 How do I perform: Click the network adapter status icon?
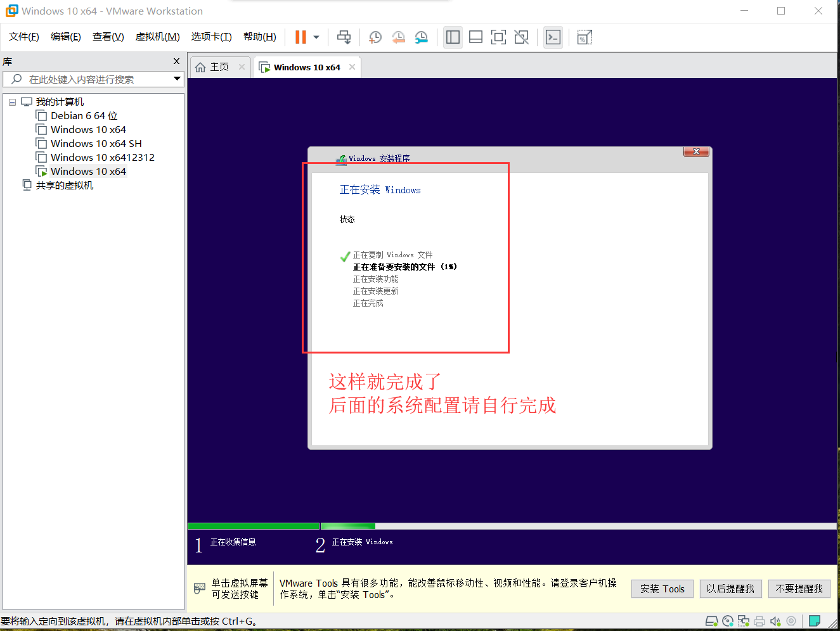pyautogui.click(x=744, y=621)
